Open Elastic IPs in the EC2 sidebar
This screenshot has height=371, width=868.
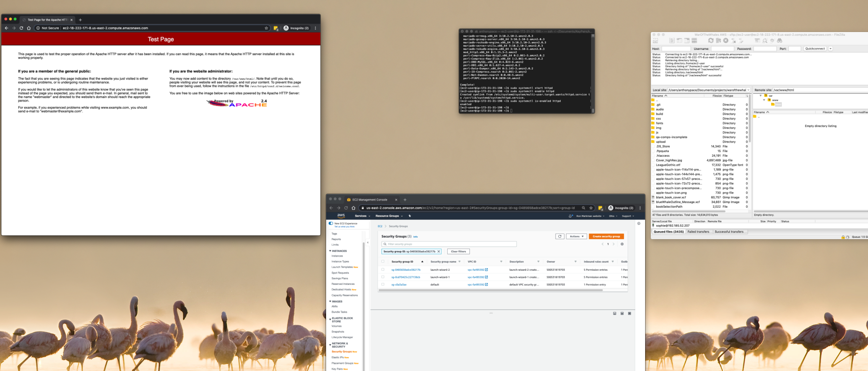[x=337, y=357]
